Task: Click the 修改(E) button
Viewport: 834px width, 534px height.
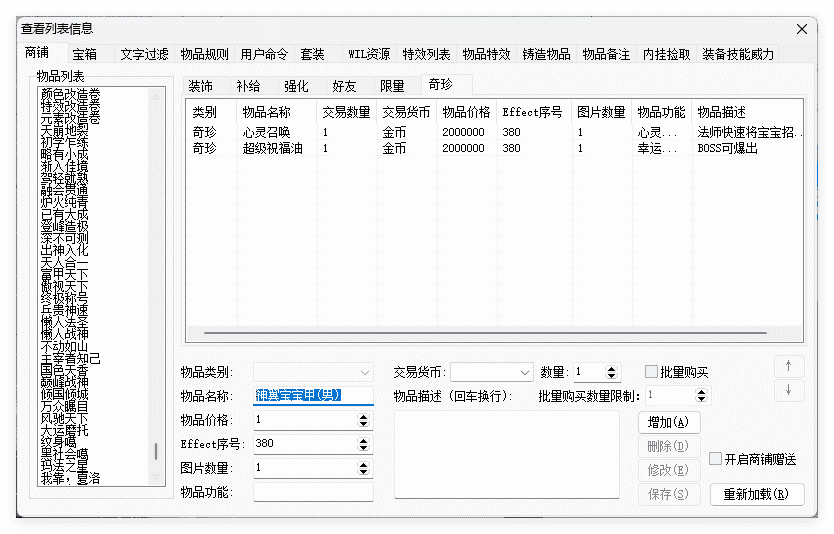Action: [669, 470]
